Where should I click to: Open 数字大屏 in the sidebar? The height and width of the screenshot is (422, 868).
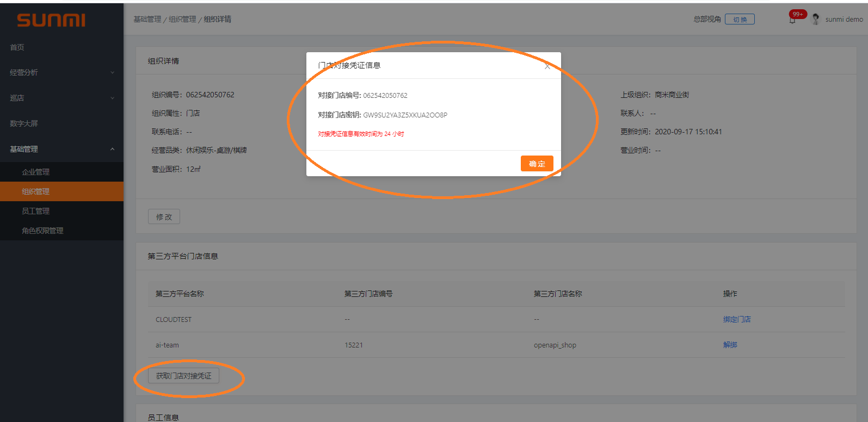tap(24, 123)
